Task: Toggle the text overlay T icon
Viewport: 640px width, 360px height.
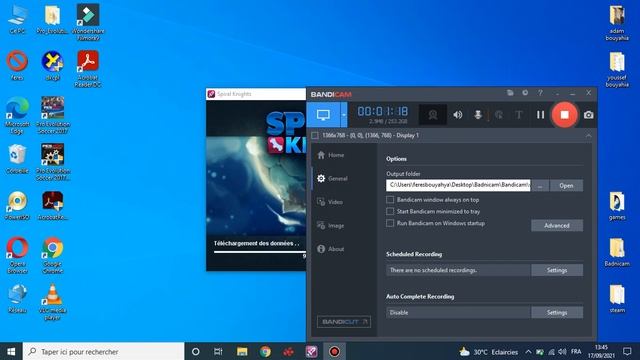Action: [x=519, y=115]
